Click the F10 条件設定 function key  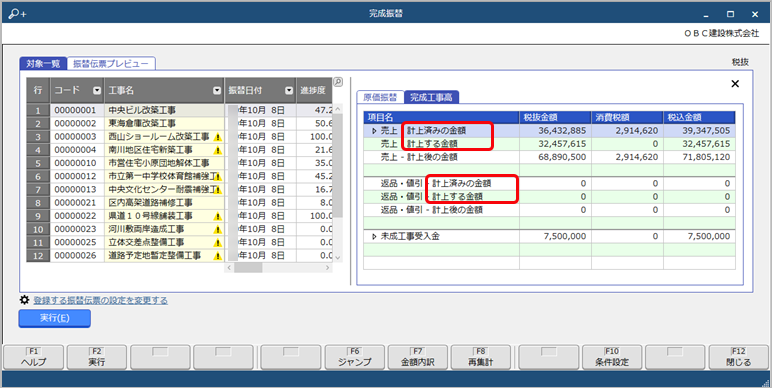tap(612, 357)
